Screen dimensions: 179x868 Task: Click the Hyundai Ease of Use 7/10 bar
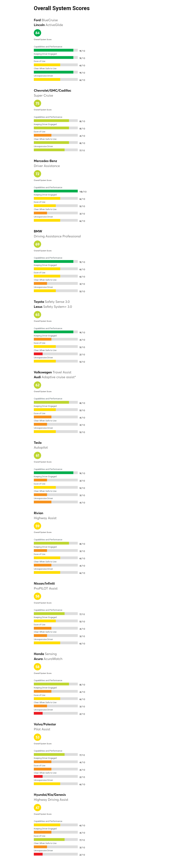click(x=56, y=839)
